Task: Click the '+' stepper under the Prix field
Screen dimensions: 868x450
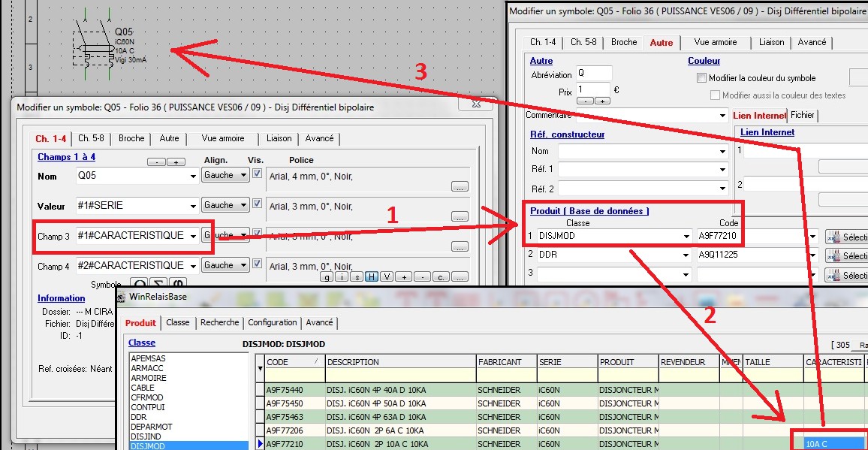Action: coord(602,101)
